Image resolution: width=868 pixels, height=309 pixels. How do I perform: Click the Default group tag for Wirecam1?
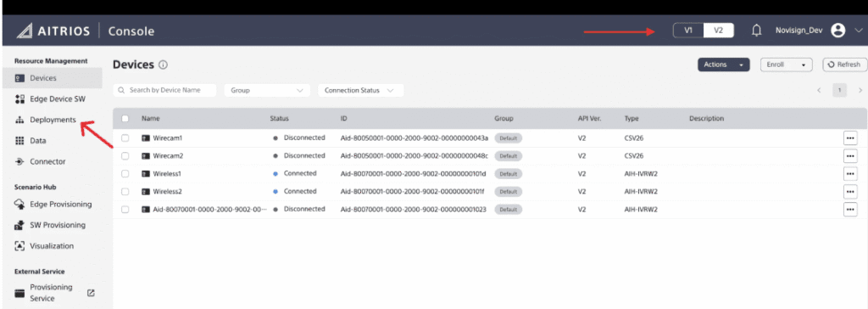tap(509, 138)
